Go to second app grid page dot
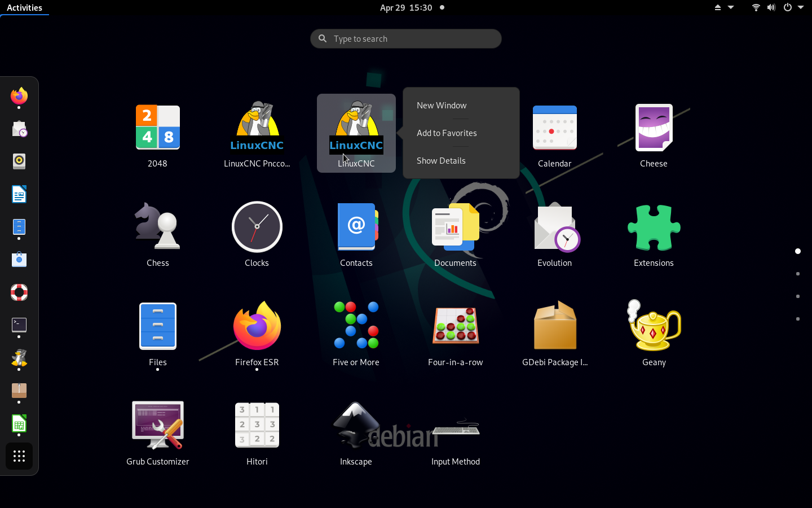Viewport: 812px width, 508px height. pos(798,274)
